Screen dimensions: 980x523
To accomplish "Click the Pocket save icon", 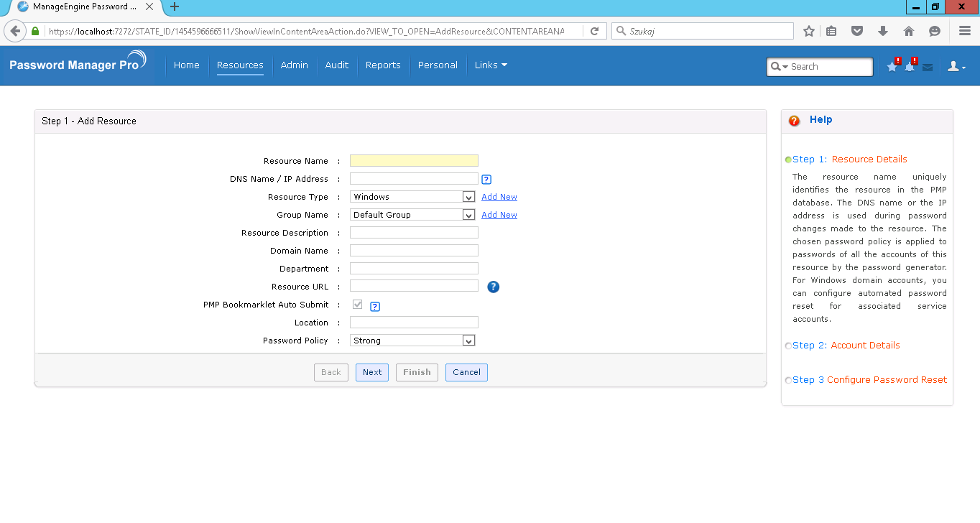I will (x=857, y=32).
